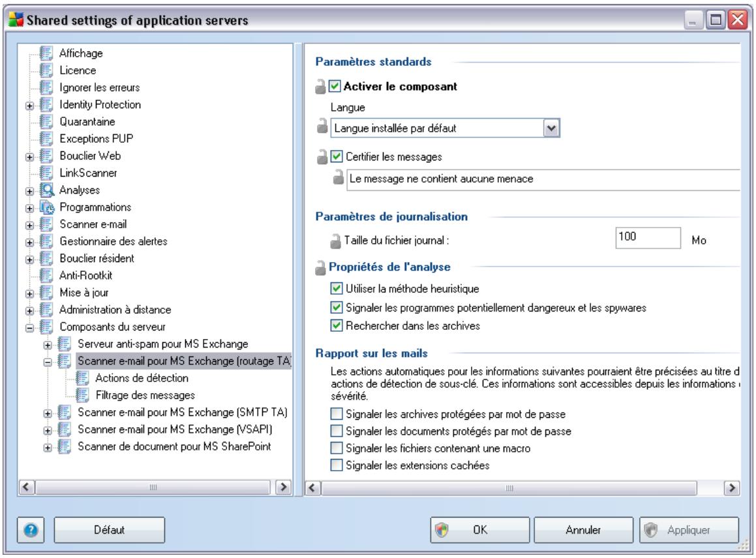Disable Signaler les programmes potentiellement dangereux
This screenshot has height=558, width=756.
[337, 308]
